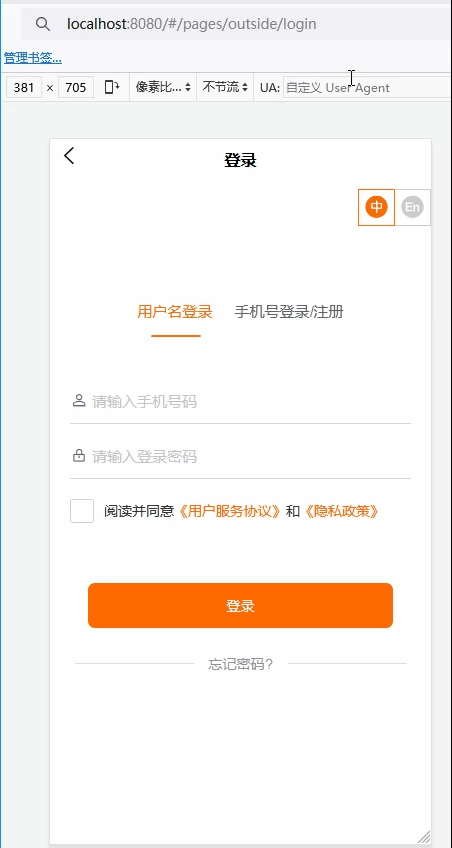Go back using the left arrow icon
The height and width of the screenshot is (848, 452).
pyautogui.click(x=69, y=156)
